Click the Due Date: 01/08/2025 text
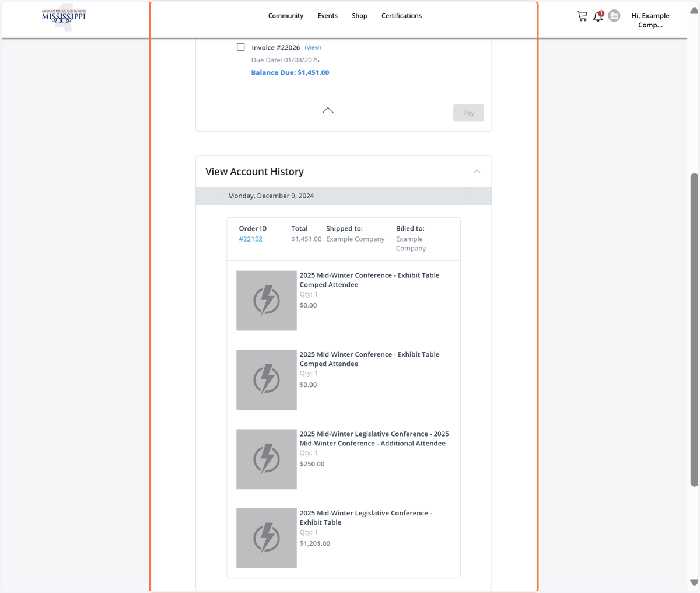Viewport: 700px width, 593px height. pos(285,60)
